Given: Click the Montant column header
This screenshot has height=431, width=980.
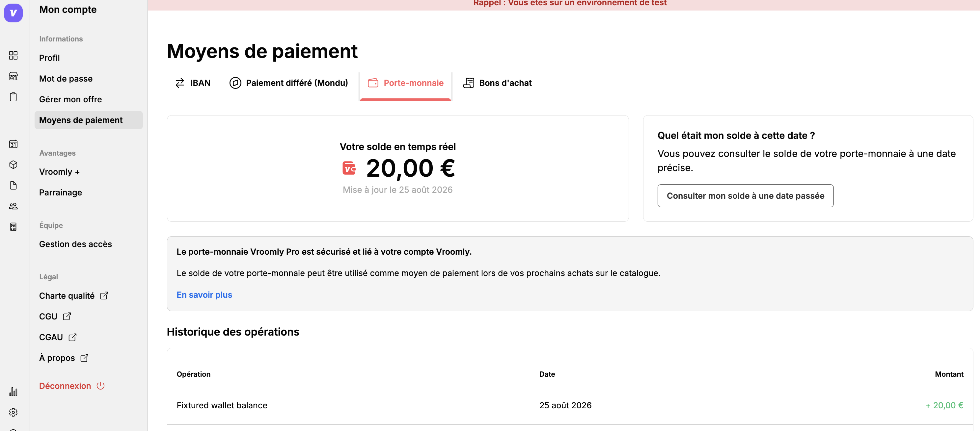Looking at the screenshot, I should pyautogui.click(x=949, y=374).
